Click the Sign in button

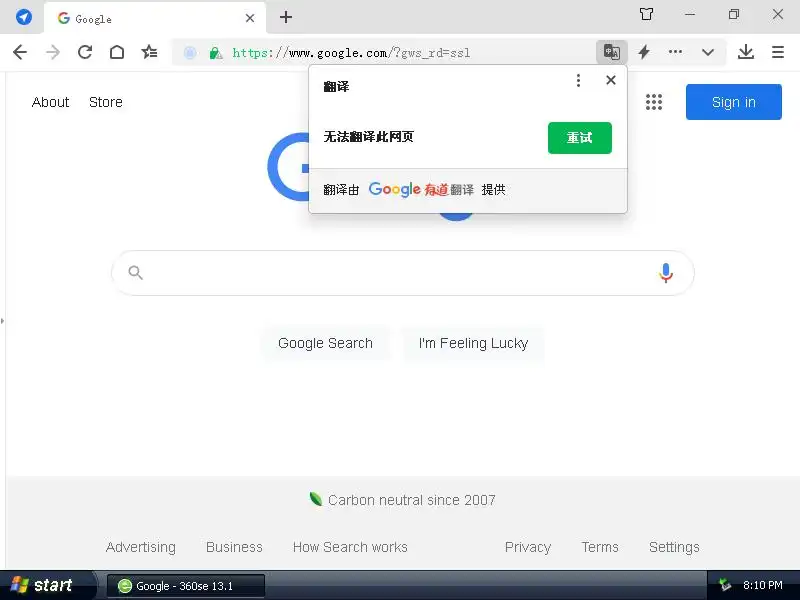coord(733,102)
